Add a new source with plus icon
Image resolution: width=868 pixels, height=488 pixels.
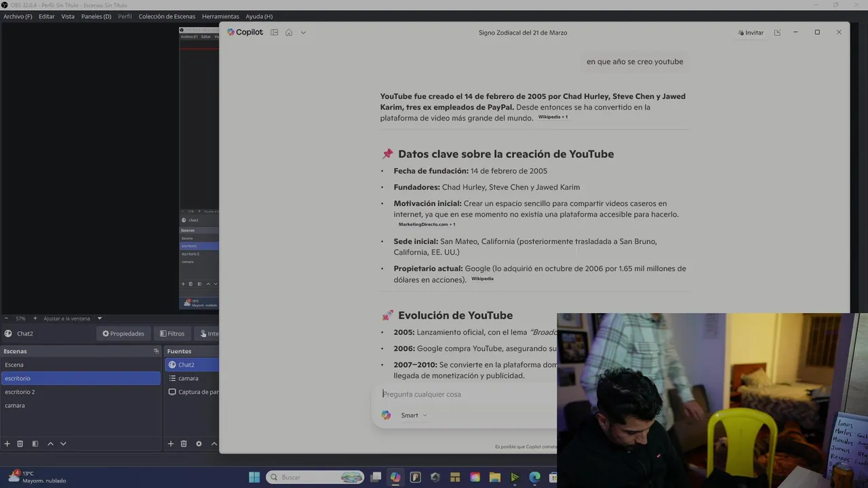[x=171, y=444]
